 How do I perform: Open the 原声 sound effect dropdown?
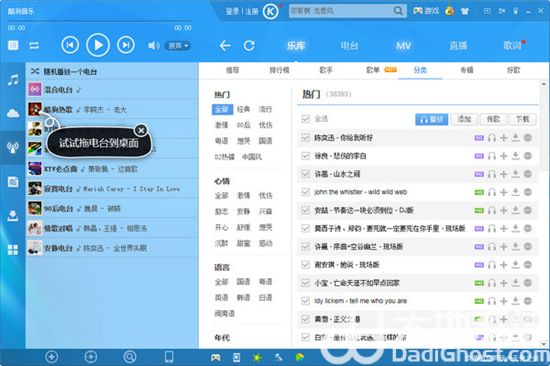178,46
